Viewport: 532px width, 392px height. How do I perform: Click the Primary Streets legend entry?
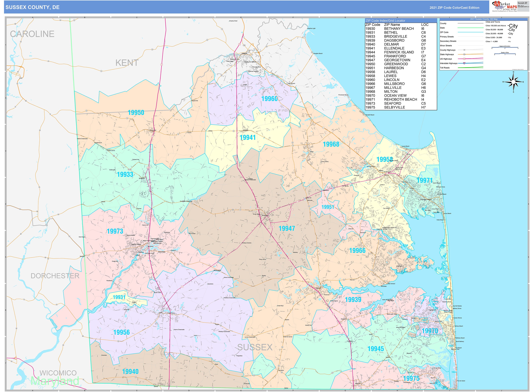tap(462, 37)
